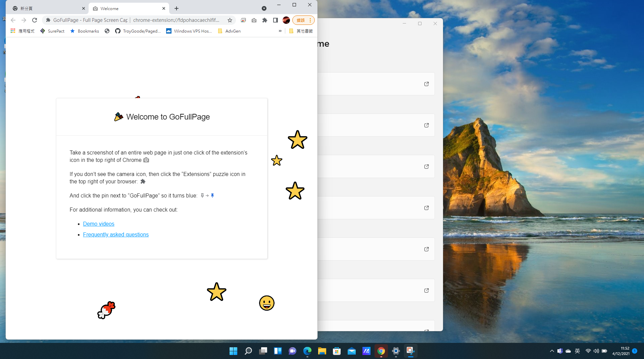The width and height of the screenshot is (644, 359).
Task: Open Wi-Fi network tray icon
Action: pyautogui.click(x=588, y=351)
